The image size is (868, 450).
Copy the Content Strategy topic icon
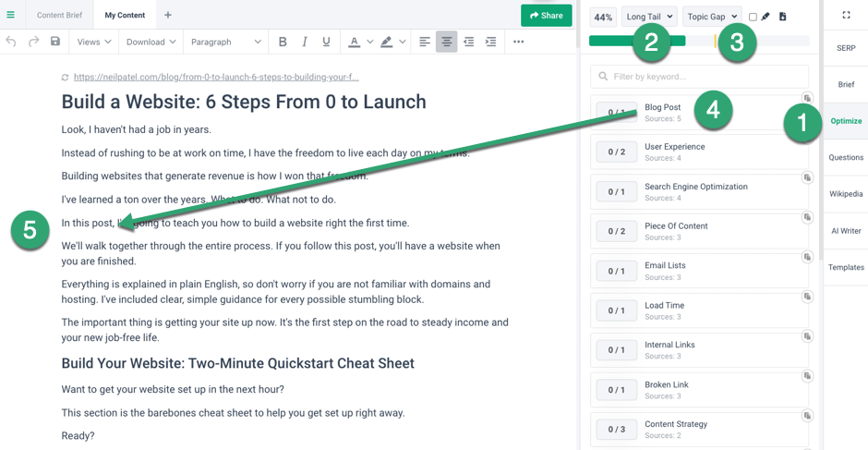coord(808,415)
